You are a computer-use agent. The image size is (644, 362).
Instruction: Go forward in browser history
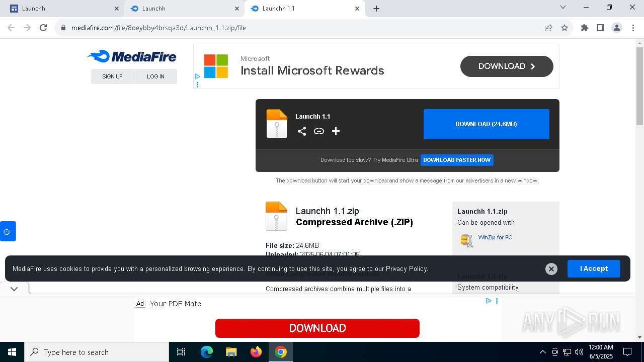[27, 28]
